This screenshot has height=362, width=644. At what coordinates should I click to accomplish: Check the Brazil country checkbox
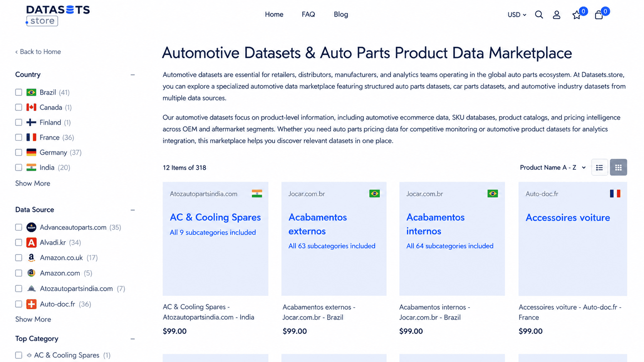click(18, 92)
